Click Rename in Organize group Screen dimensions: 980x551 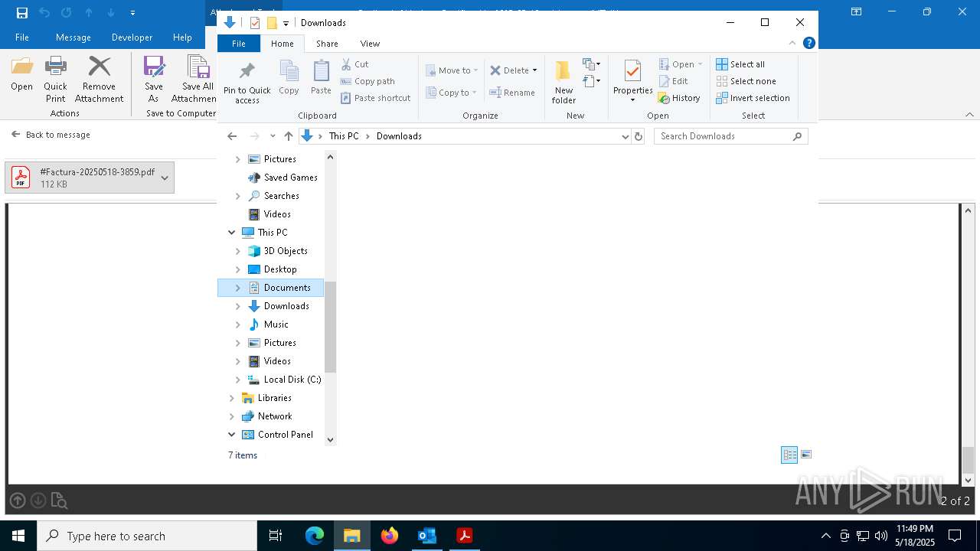click(512, 93)
